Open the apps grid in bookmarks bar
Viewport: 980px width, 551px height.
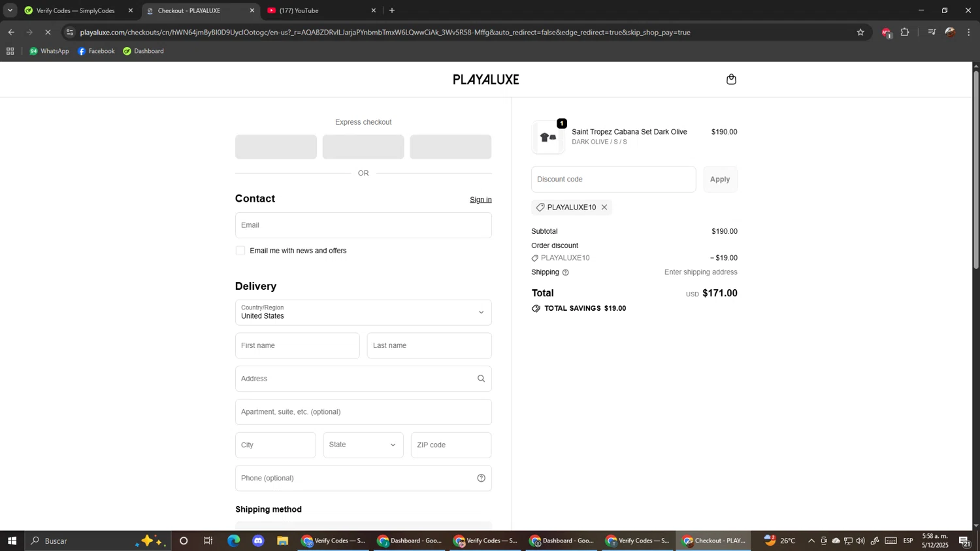coord(10,51)
